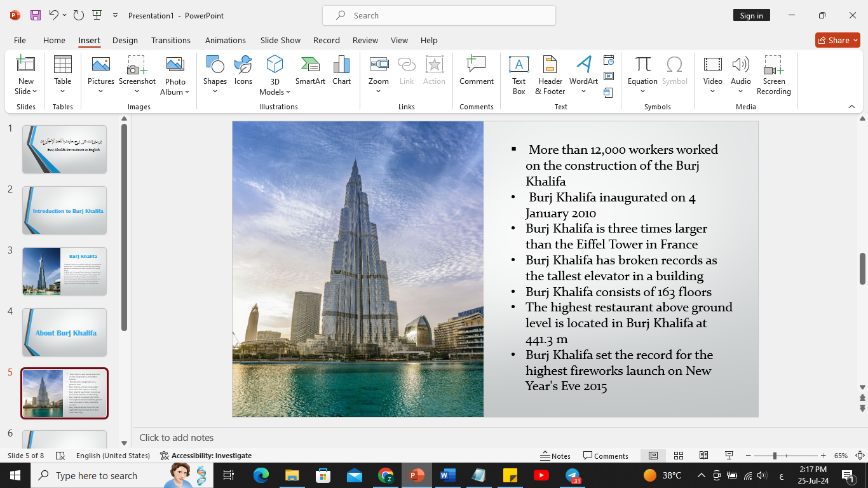Viewport: 868px width, 488px height.
Task: Click the Audio icon
Action: coord(741,64)
